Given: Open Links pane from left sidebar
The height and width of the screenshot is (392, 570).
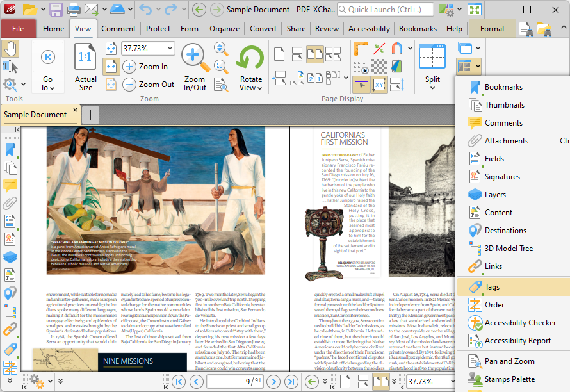Looking at the screenshot, I should pyautogui.click(x=10, y=329).
